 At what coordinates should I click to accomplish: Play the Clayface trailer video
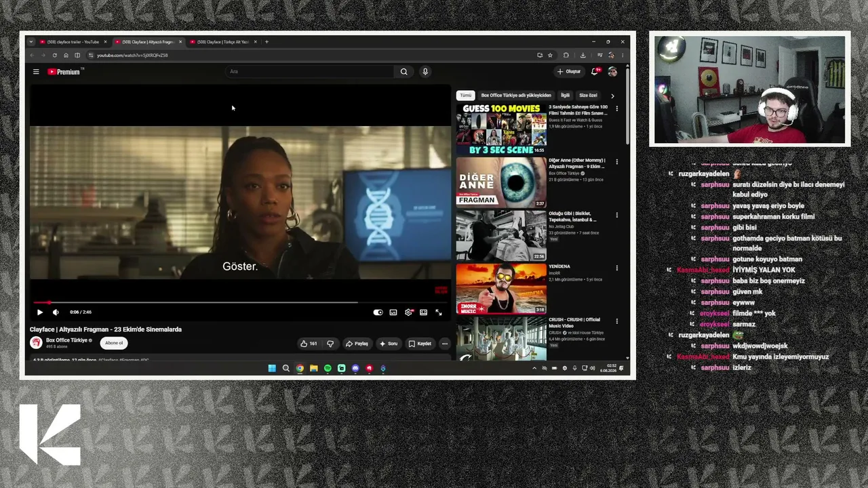(x=39, y=312)
